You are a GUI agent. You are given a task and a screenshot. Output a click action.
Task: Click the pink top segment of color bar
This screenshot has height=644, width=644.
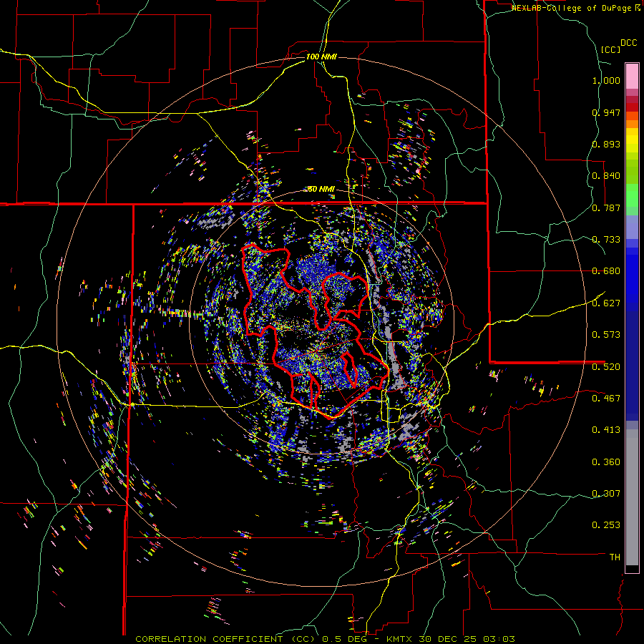click(632, 76)
